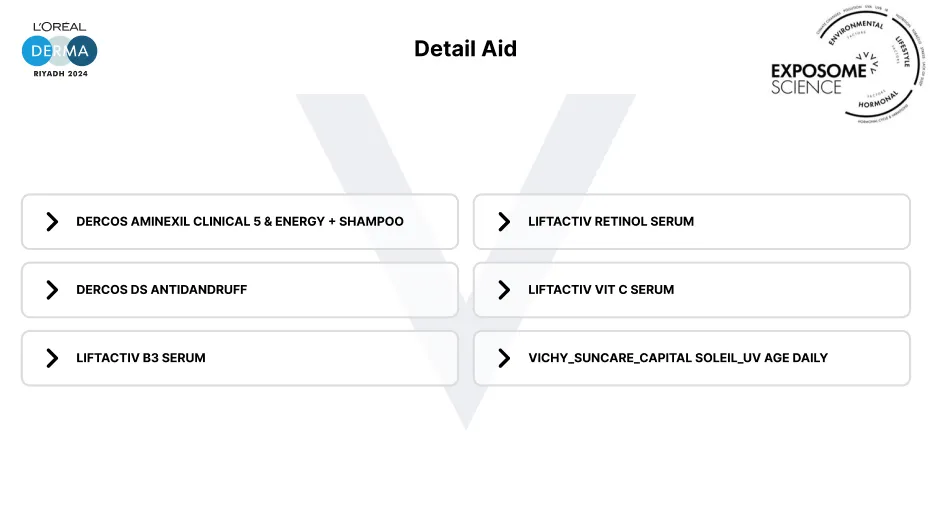This screenshot has height=524, width=932.
Task: Click the Detail Aid page heading
Action: (x=465, y=49)
